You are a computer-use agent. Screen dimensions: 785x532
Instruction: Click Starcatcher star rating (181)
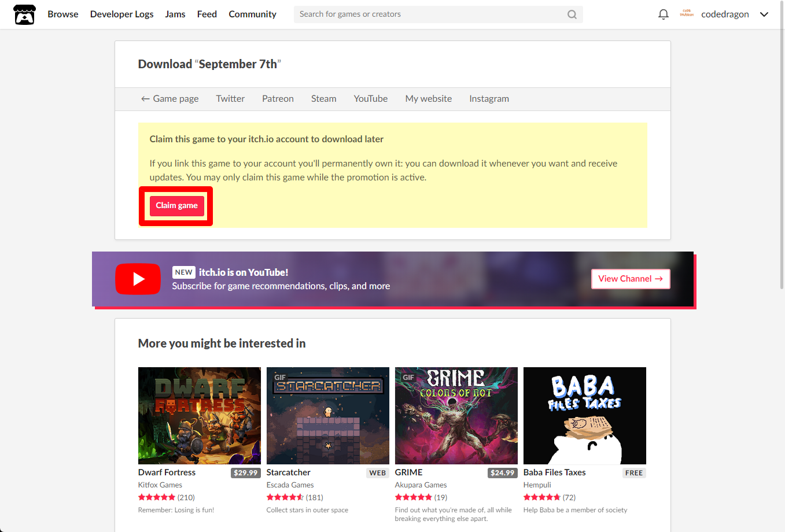coord(295,497)
